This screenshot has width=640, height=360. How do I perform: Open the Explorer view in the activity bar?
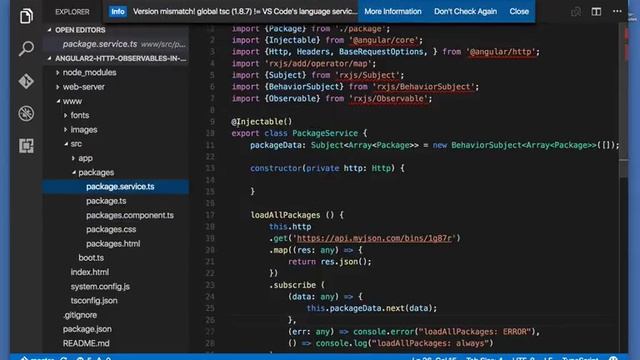(26, 16)
